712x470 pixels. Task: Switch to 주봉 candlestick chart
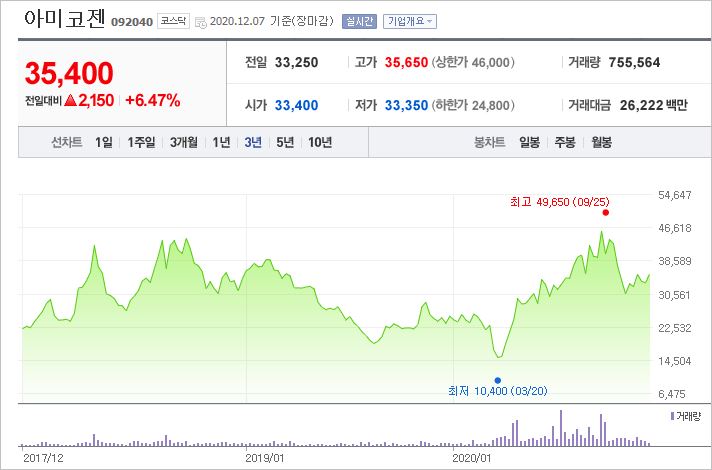565,143
